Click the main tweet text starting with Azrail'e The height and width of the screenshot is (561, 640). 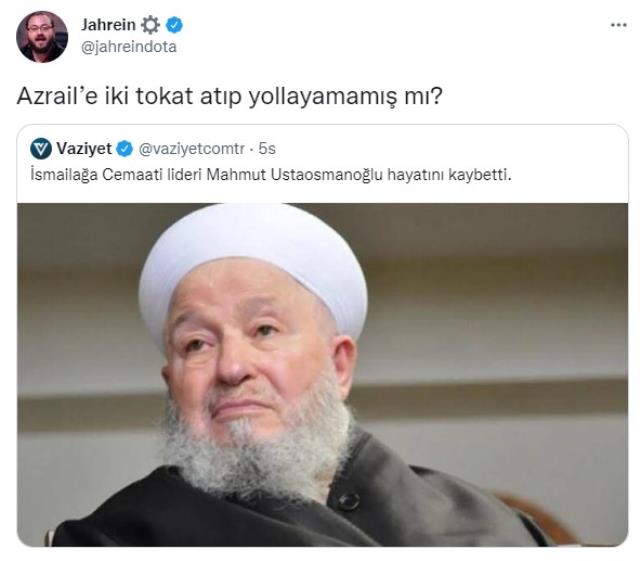pyautogui.click(x=229, y=97)
